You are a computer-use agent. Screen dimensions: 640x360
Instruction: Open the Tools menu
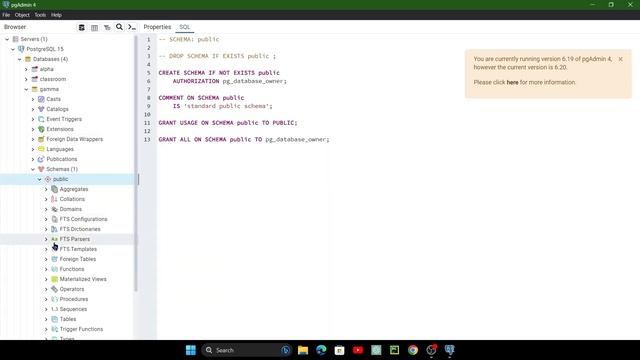pos(40,15)
